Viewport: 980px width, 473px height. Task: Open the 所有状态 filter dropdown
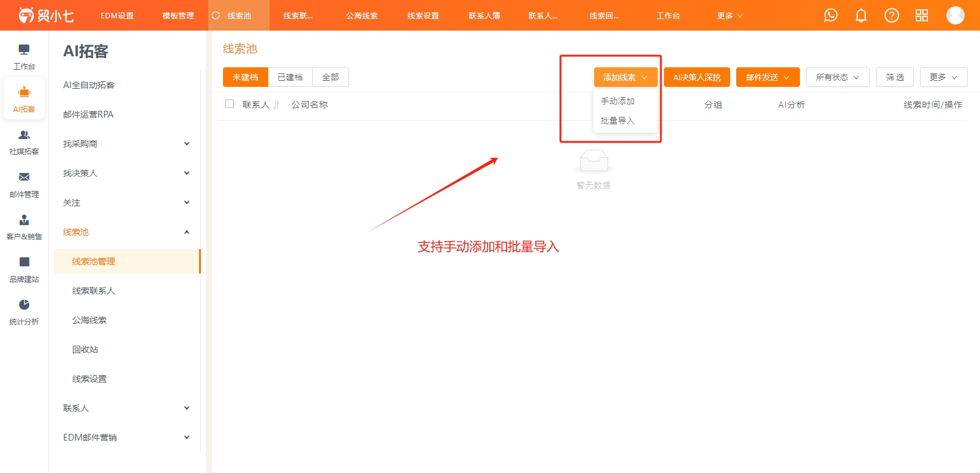click(837, 77)
